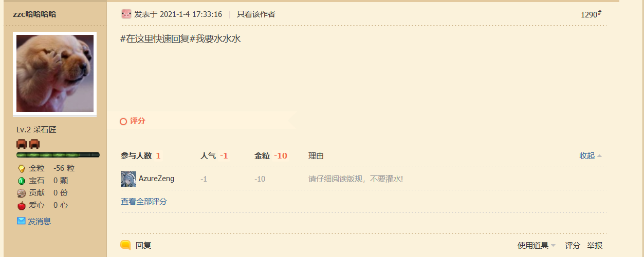This screenshot has height=257, width=644.
Task: Open 查看全部评分 link
Action: click(x=144, y=202)
